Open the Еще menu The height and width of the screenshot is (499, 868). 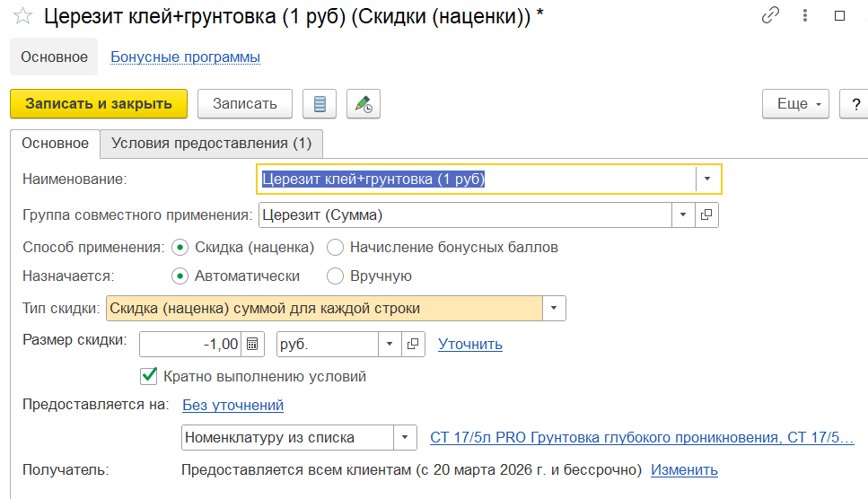[x=798, y=104]
